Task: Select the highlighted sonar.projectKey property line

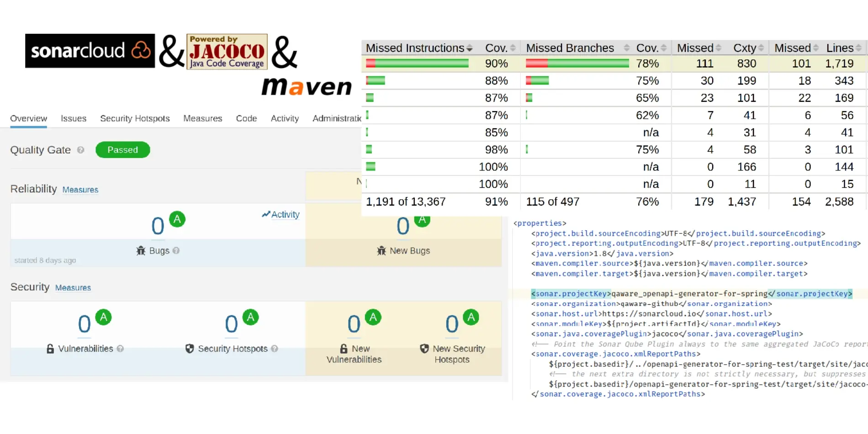Action: click(x=690, y=294)
